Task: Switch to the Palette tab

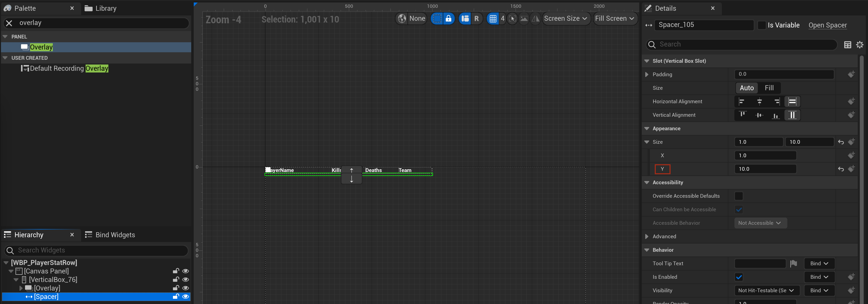Action: (25, 8)
